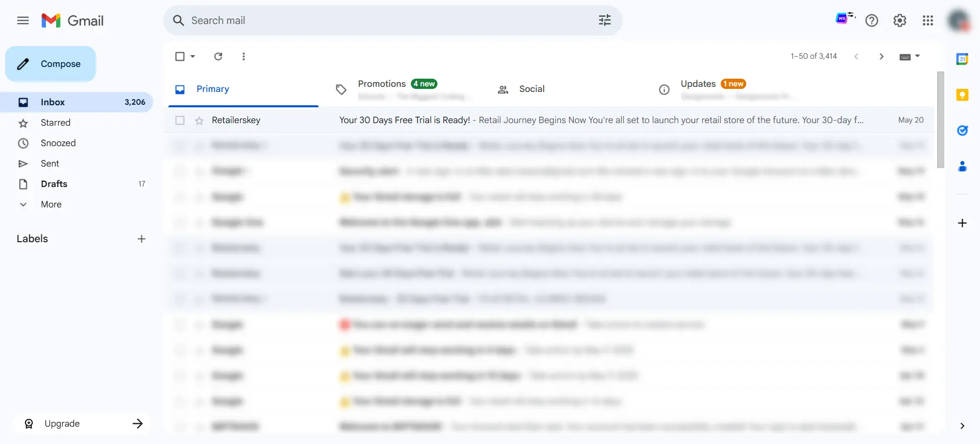Click the Compose button
This screenshot has width=980, height=444.
51,64
